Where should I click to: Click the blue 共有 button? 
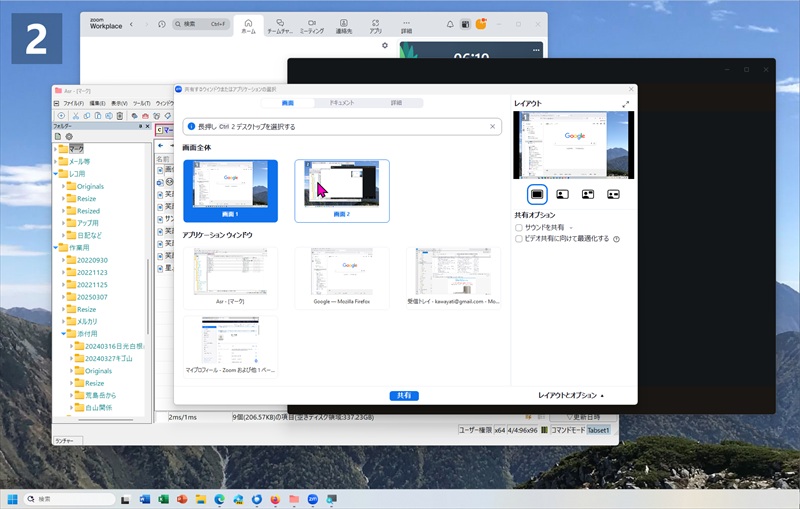pyautogui.click(x=404, y=395)
